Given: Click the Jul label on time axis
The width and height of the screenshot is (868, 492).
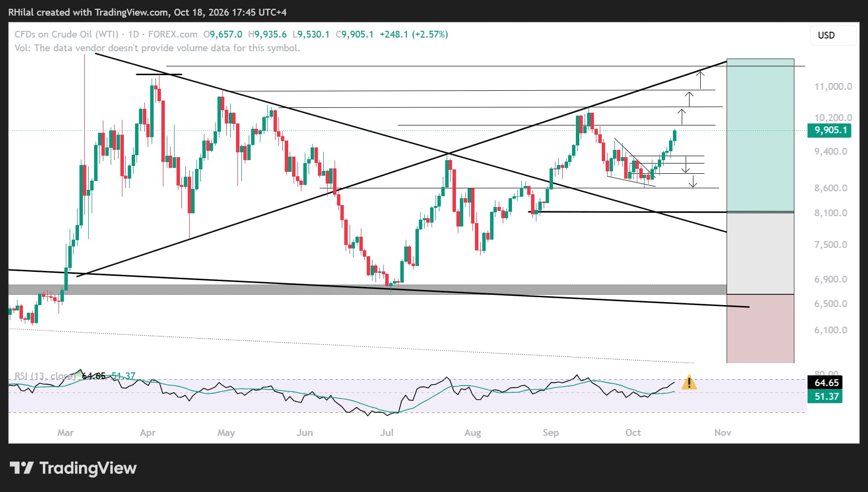Looking at the screenshot, I should pos(387,432).
